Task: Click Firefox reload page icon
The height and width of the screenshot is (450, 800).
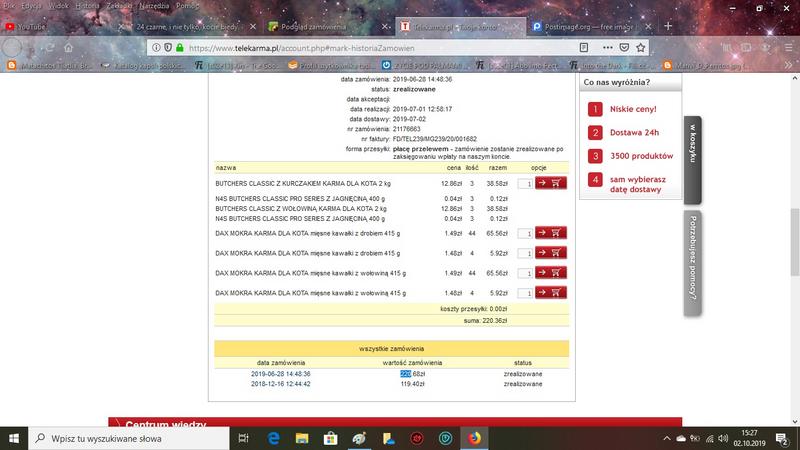Action: (49, 48)
